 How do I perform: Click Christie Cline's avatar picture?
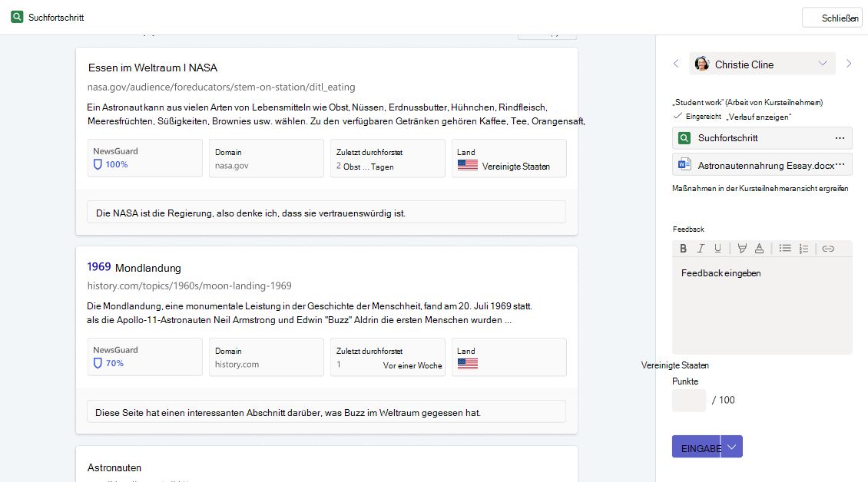click(x=702, y=64)
